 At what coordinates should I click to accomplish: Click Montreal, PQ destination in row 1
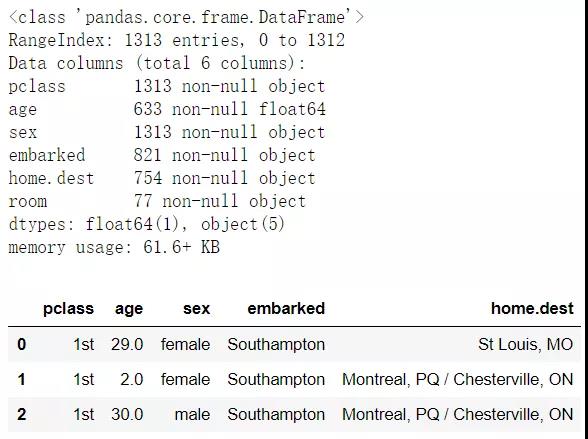(x=458, y=380)
